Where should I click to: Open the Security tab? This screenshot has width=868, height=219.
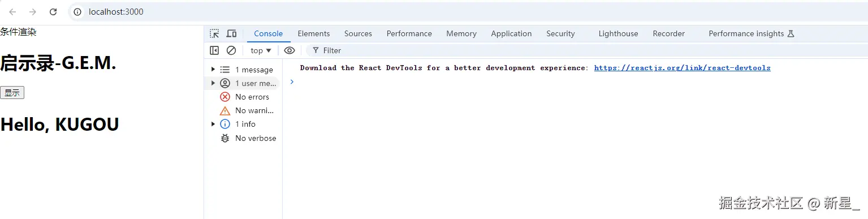[x=560, y=33]
